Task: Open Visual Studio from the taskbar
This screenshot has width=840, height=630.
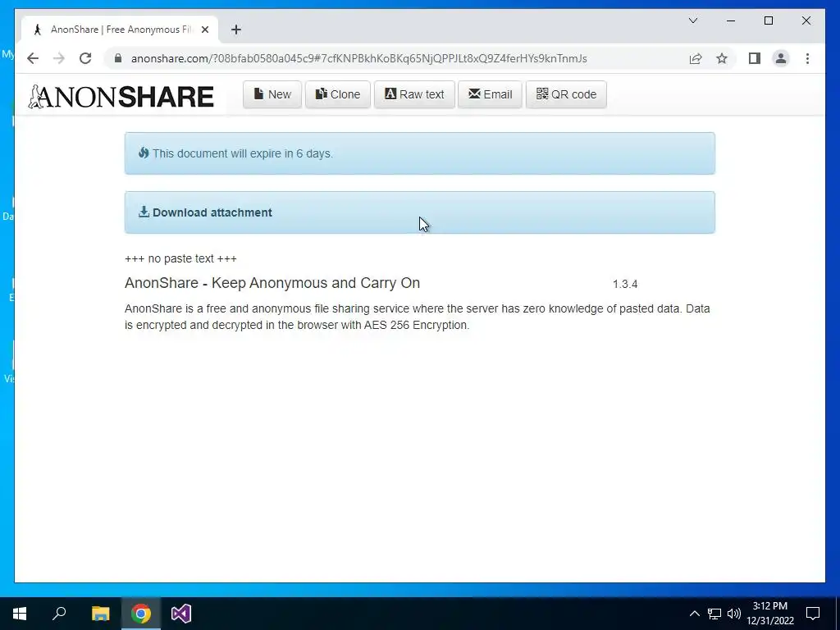Action: coord(181,614)
